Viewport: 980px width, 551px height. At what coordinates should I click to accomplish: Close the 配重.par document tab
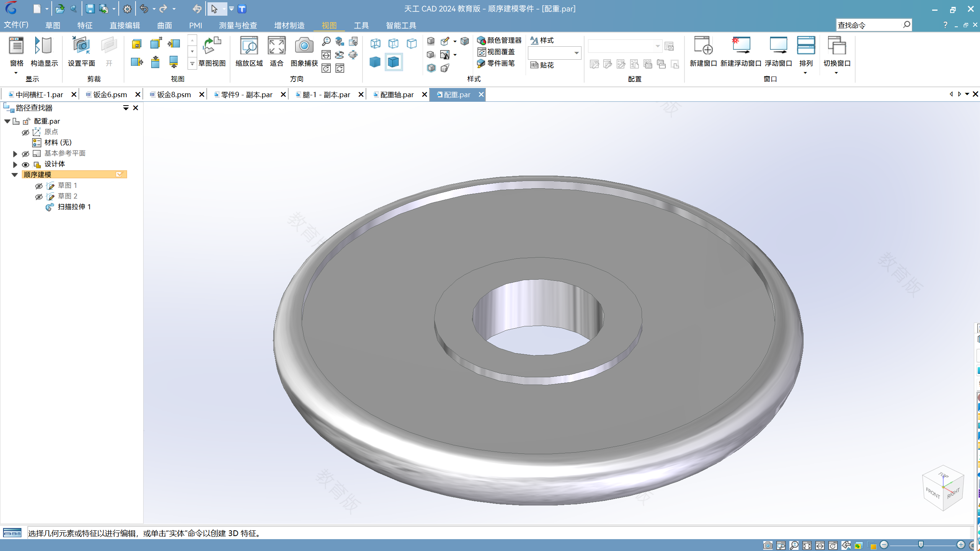(481, 95)
